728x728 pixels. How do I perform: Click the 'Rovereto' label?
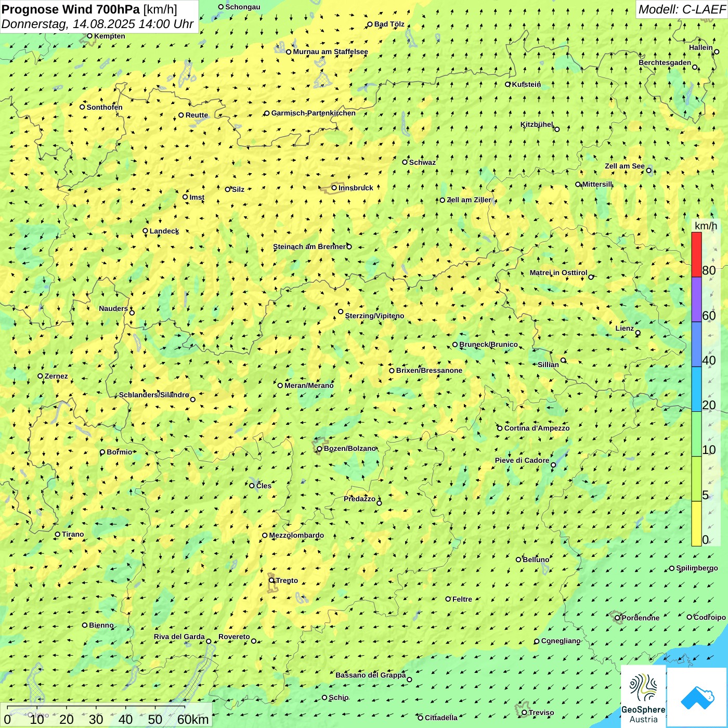click(x=234, y=636)
